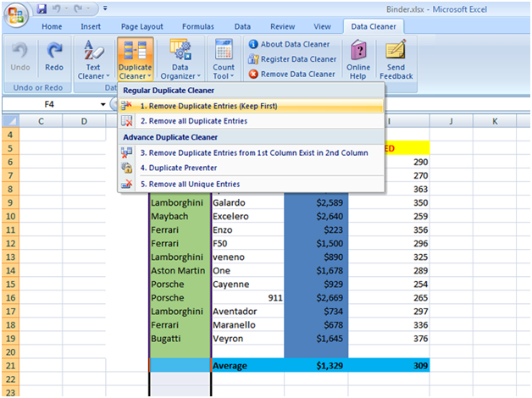Open Customize Quick Access Toolbar arrow
Viewport: 532px width, 398px height.
click(105, 8)
